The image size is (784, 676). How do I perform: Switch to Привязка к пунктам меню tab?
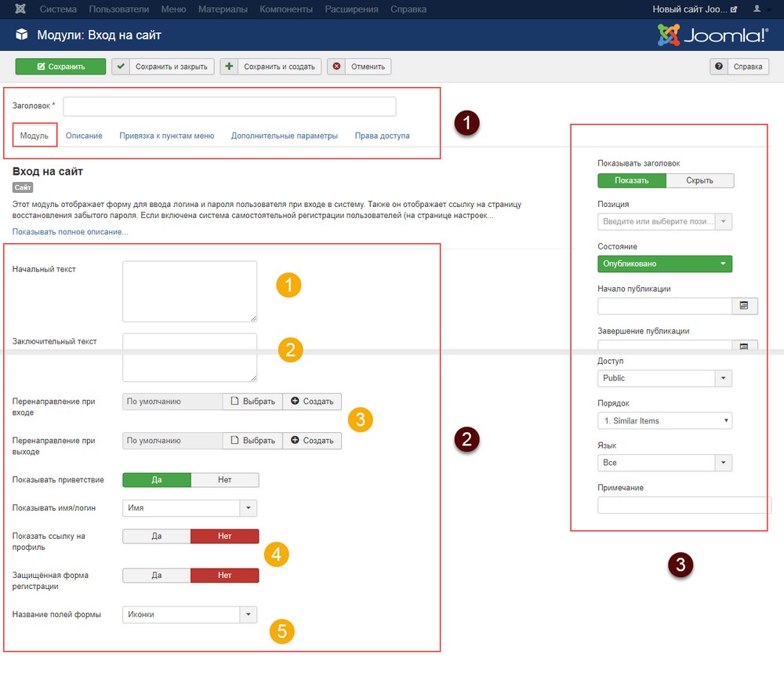click(x=166, y=136)
